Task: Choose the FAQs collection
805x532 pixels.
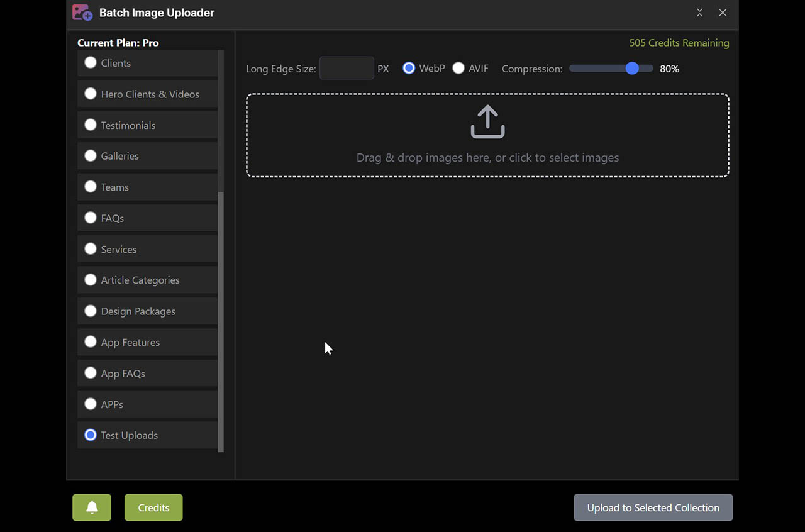Action: [x=147, y=218]
